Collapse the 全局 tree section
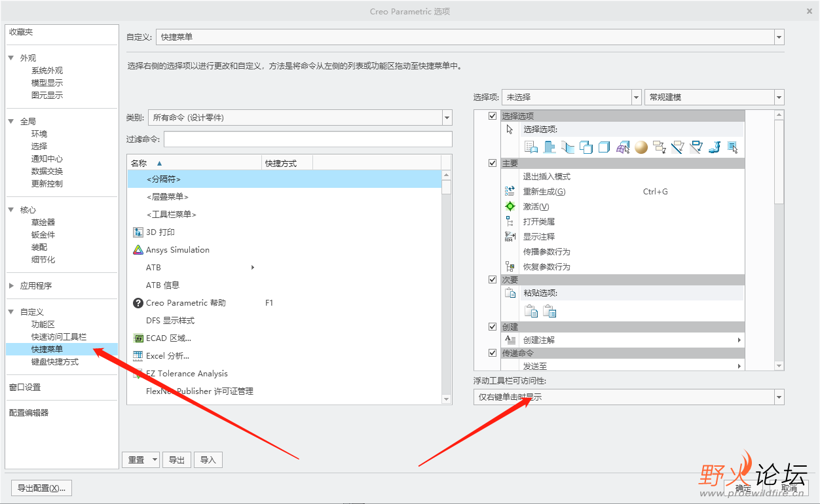The width and height of the screenshot is (820, 504). tap(11, 121)
